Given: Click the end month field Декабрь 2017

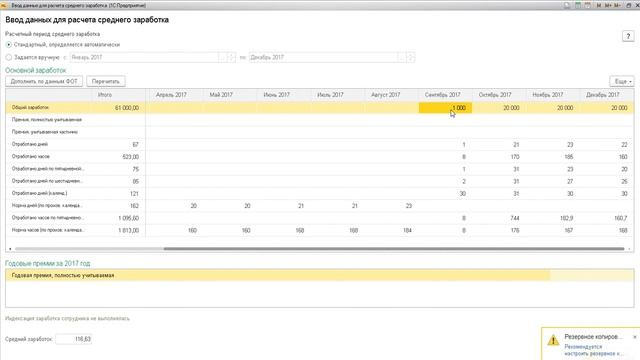Looking at the screenshot, I should click(323, 58).
